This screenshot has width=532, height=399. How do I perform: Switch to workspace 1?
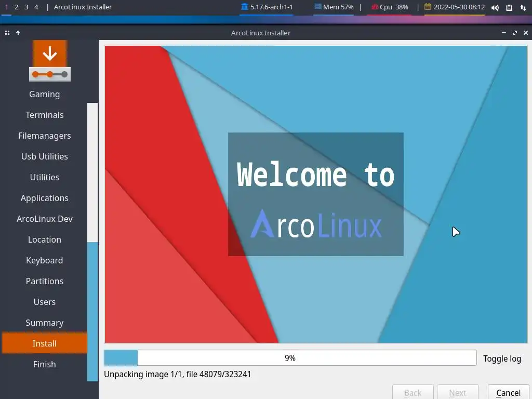click(x=6, y=7)
